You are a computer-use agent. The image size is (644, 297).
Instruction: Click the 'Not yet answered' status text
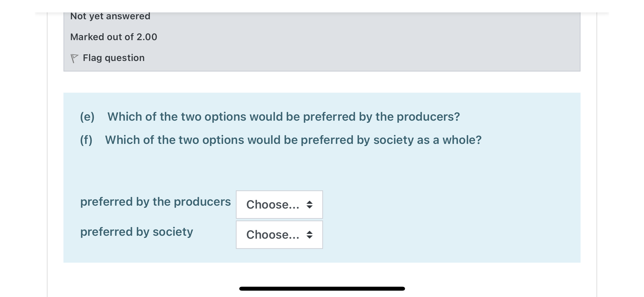point(110,16)
